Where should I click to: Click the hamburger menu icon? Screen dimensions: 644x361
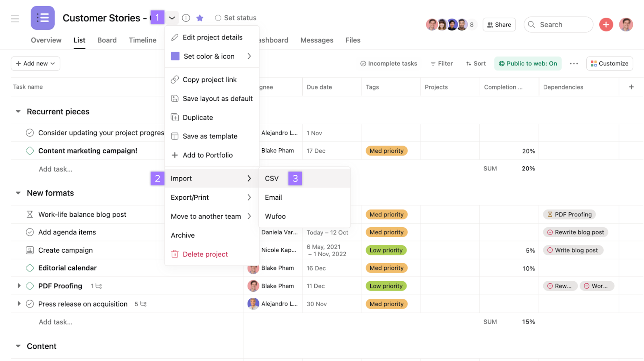coord(15,19)
